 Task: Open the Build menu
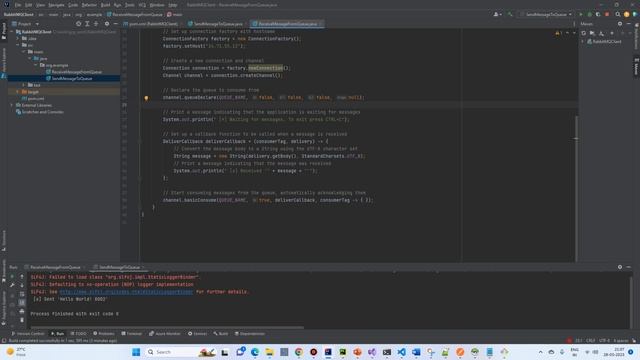105,5
